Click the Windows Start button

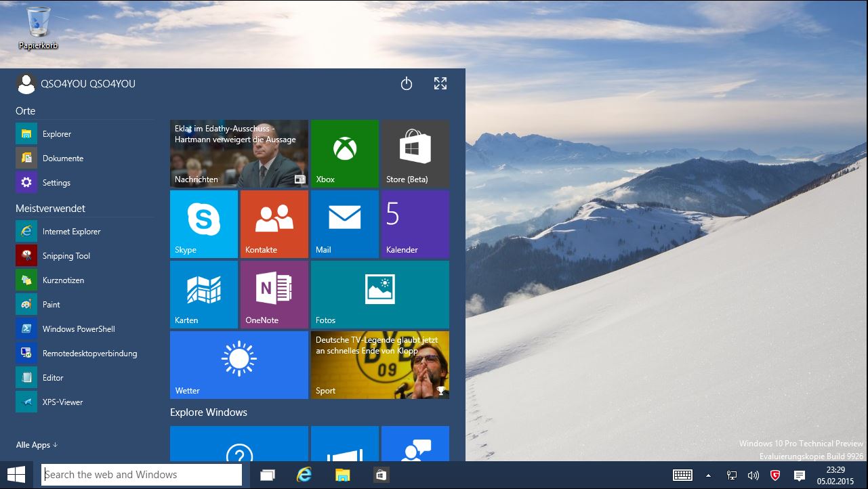pos(16,475)
